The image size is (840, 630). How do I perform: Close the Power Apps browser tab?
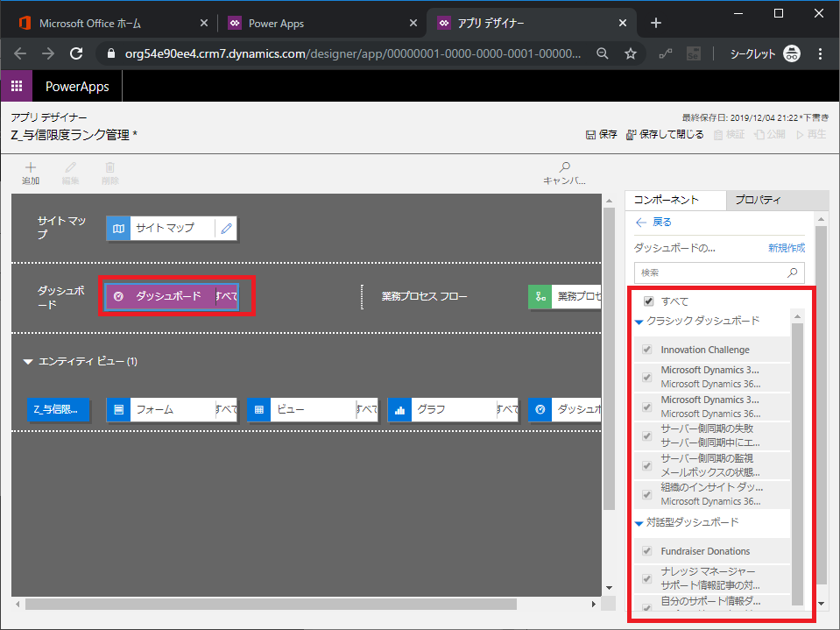[x=413, y=23]
